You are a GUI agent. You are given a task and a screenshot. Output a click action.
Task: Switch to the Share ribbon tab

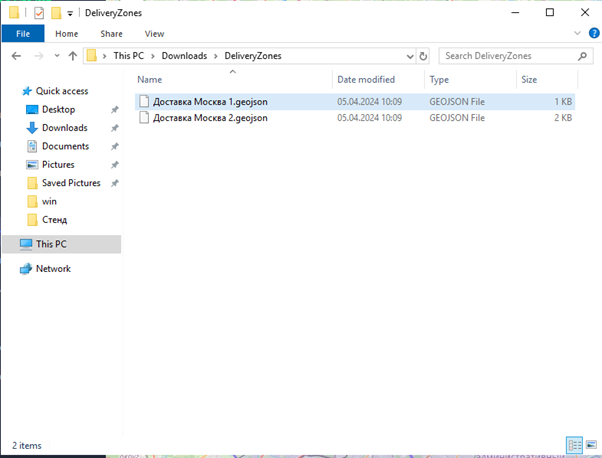(x=111, y=33)
